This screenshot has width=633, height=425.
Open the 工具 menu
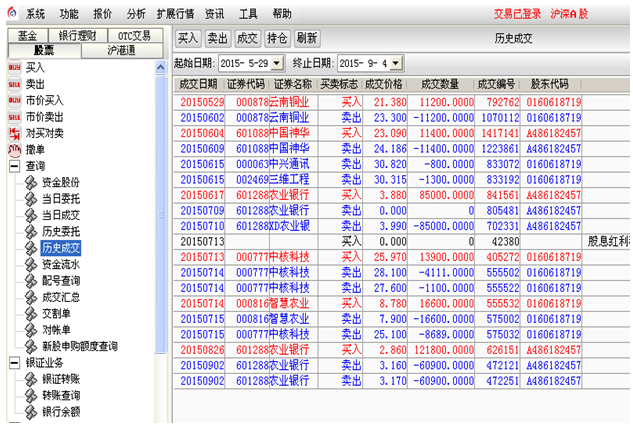(x=248, y=14)
